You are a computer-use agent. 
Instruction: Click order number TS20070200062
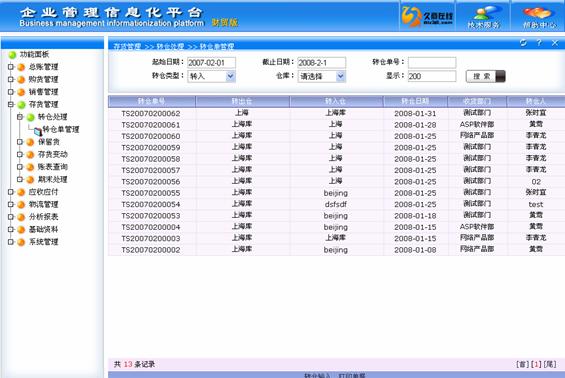(151, 114)
